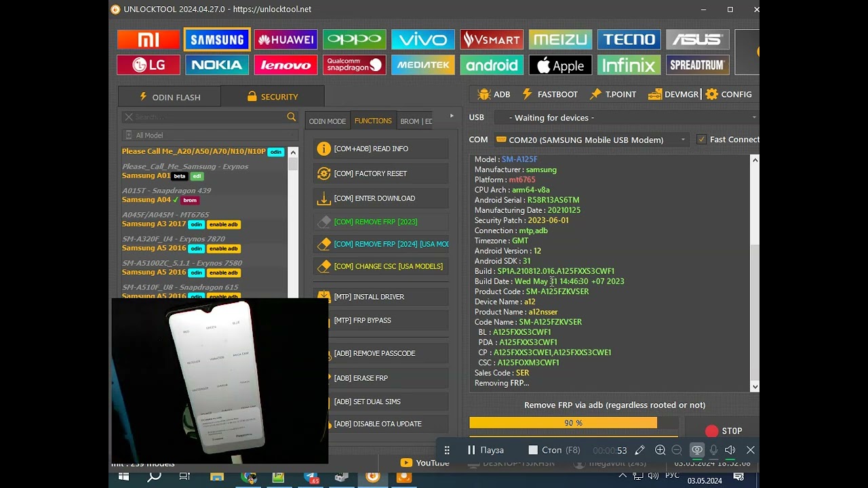Viewport: 868px width, 488px height.
Task: Open the Huawei brand section
Action: click(x=285, y=39)
